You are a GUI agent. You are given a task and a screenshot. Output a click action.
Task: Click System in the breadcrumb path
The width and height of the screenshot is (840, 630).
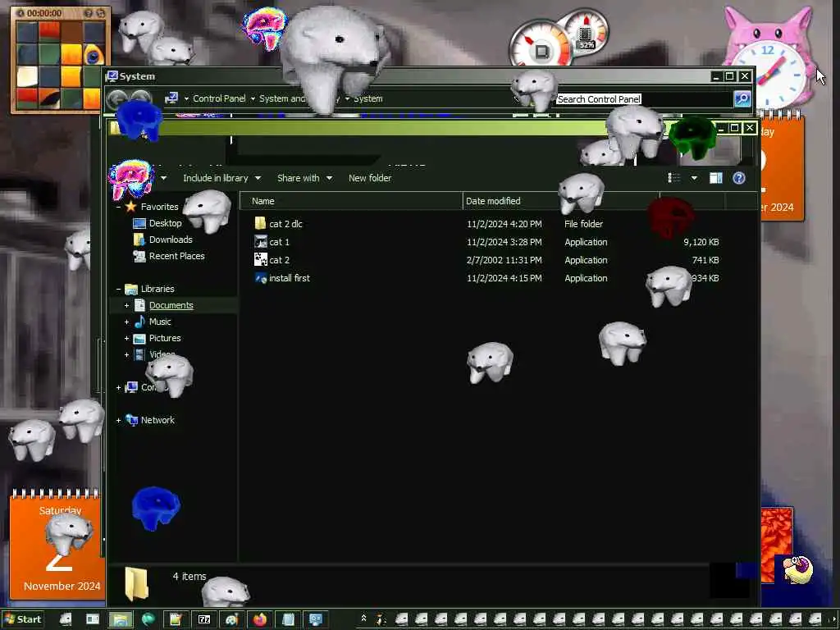pos(368,98)
